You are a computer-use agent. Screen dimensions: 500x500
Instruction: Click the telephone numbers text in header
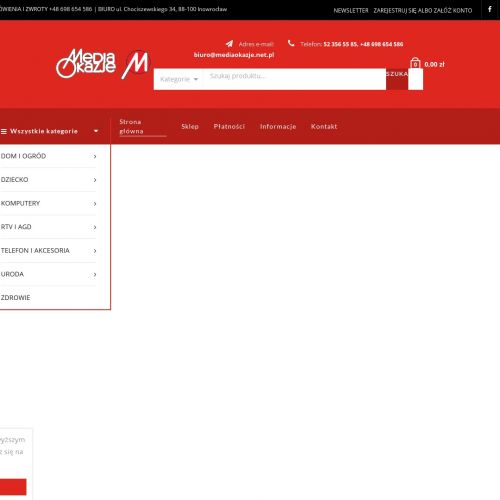coord(363,44)
